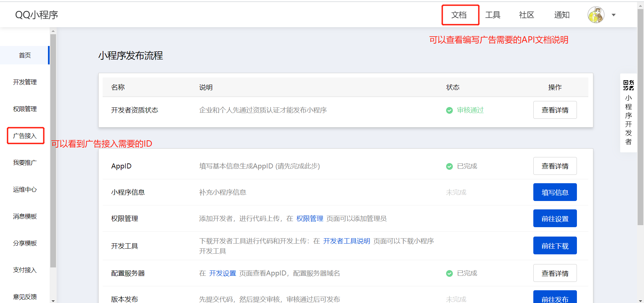Click the sidebar scrollbar up arrow

point(53,31)
